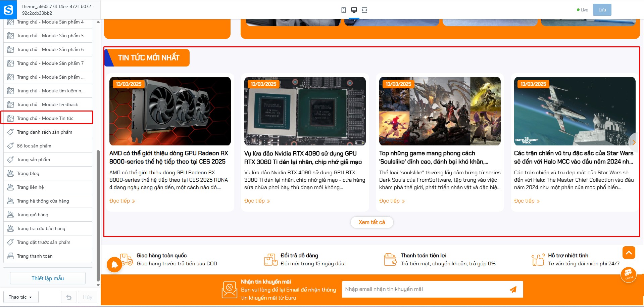The width and height of the screenshot is (644, 307).
Task: Open Trang tra cứu bảo hàng
Action: click(x=48, y=228)
